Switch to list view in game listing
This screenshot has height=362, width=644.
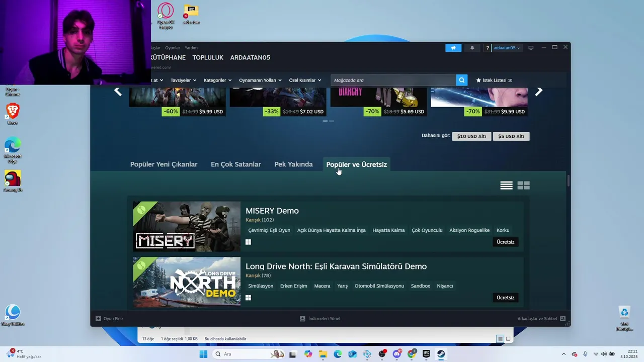(x=507, y=186)
